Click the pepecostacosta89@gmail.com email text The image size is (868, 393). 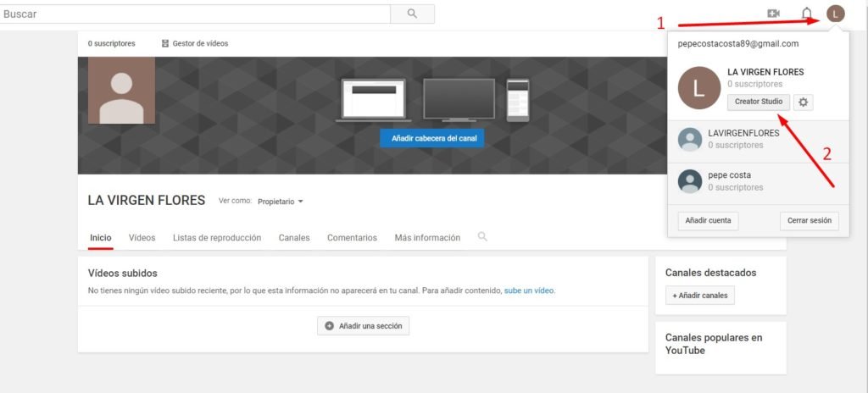point(738,44)
